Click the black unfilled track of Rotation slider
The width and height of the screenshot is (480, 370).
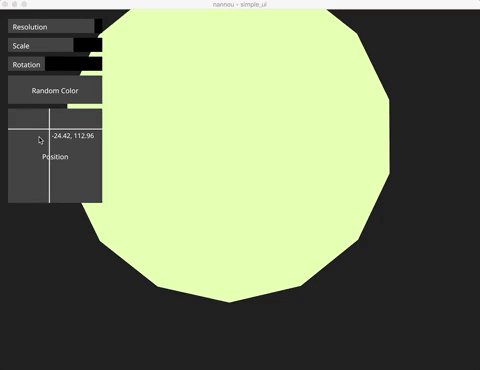coord(73,64)
